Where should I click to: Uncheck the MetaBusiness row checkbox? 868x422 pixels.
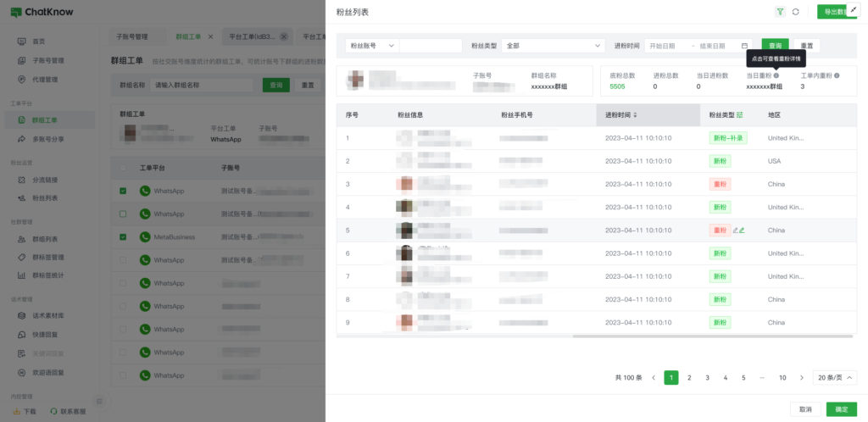click(123, 236)
